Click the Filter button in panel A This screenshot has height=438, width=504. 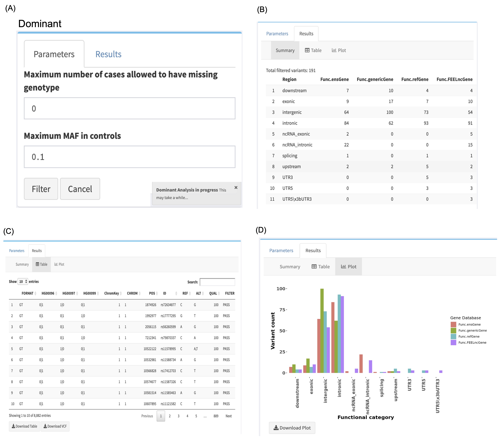[41, 189]
